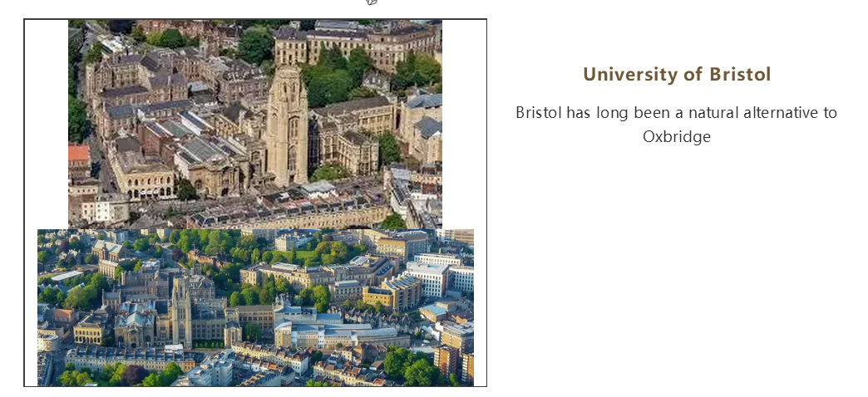The height and width of the screenshot is (397, 868).
Task: Select the lower Bristol aerial cityscape photo
Action: pos(255,307)
